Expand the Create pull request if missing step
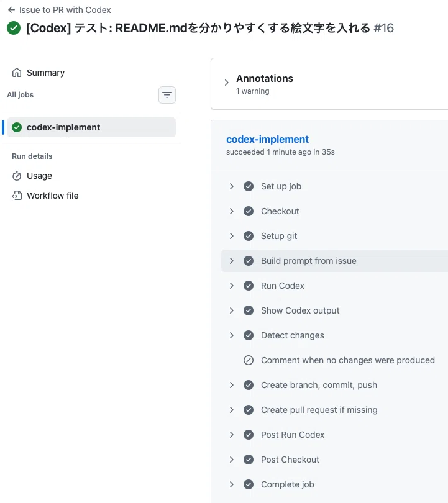 tap(231, 410)
